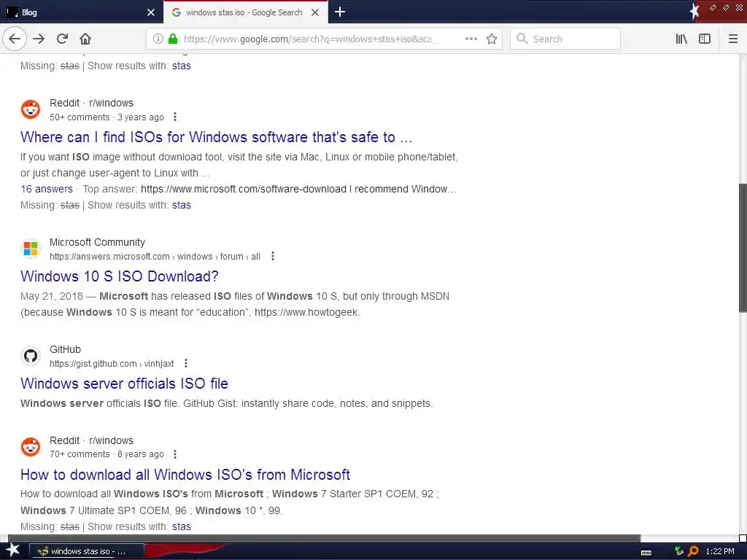Click 'stas' link under the last Reddit result

pyautogui.click(x=182, y=526)
